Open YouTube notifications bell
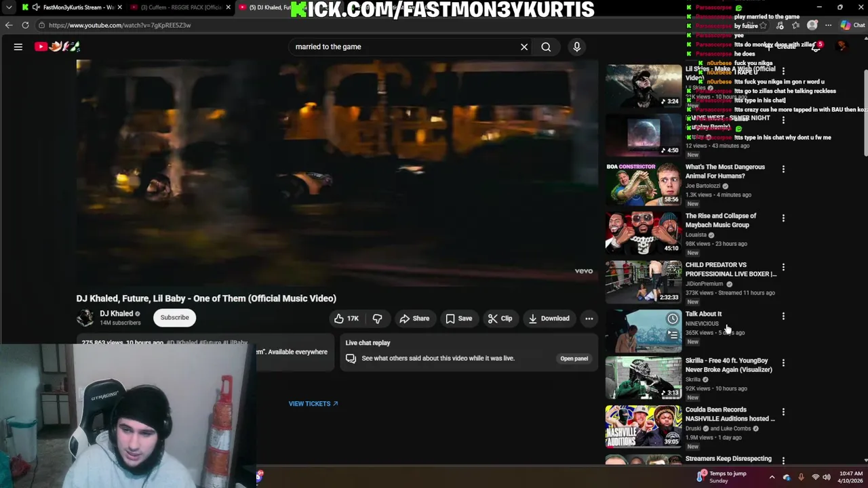868x488 pixels. coord(816,47)
